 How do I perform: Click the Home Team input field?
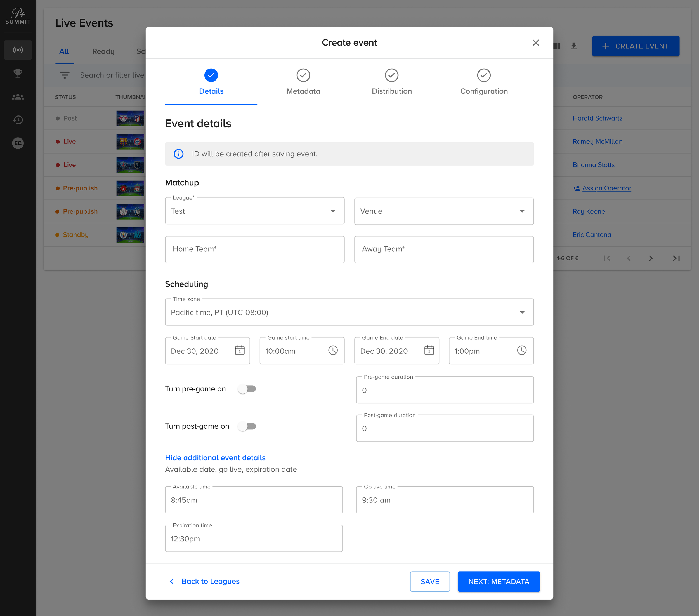click(x=254, y=249)
